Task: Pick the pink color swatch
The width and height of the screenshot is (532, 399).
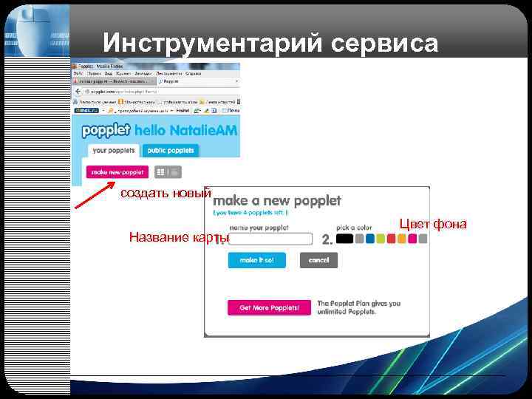Action: [x=412, y=239]
